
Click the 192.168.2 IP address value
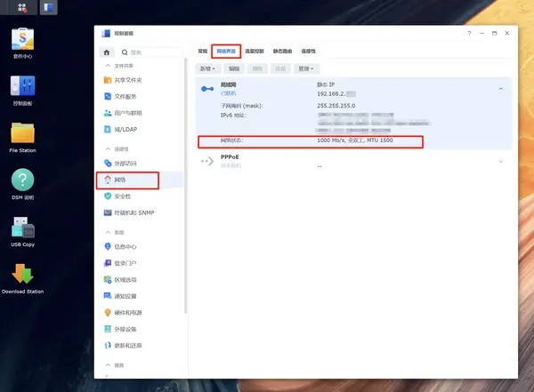pyautogui.click(x=336, y=94)
